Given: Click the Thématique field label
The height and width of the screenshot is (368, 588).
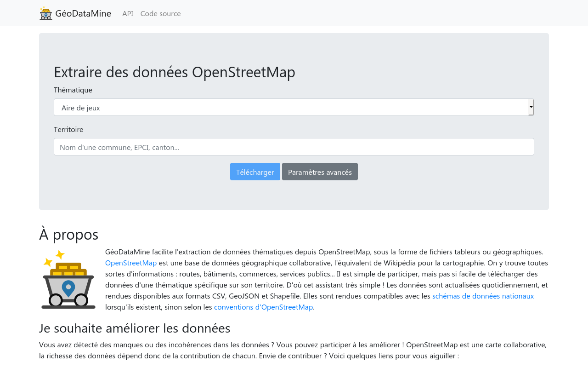Looking at the screenshot, I should pos(73,90).
